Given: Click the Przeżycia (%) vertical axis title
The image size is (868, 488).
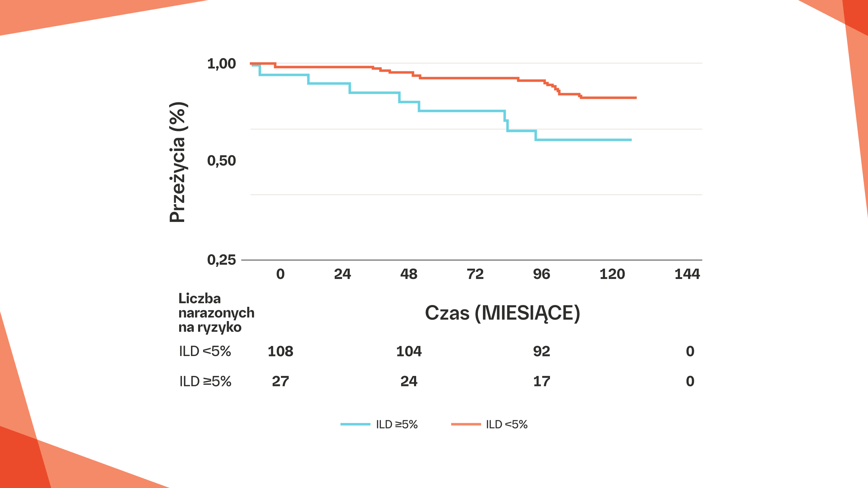Looking at the screenshot, I should point(177,162).
